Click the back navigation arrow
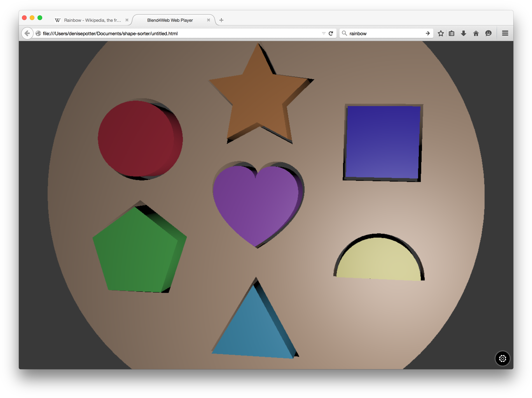Screen dimensions: 532x398 (x=27, y=33)
